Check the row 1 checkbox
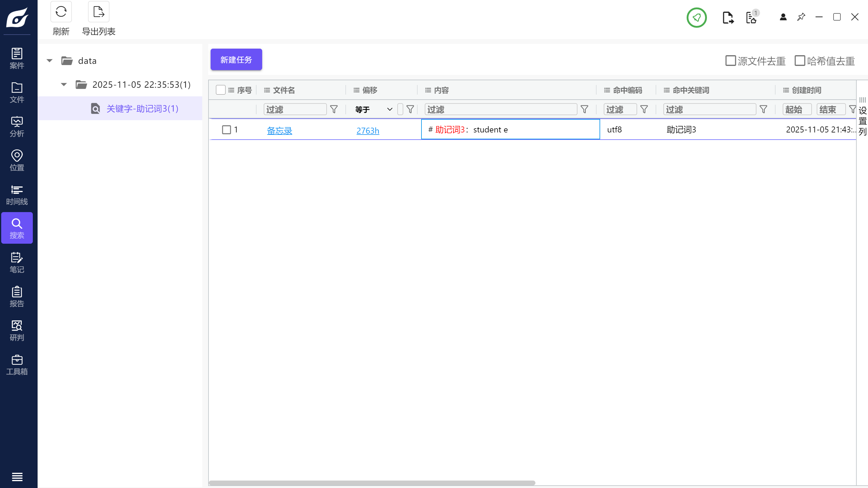This screenshot has width=868, height=488. coord(226,130)
